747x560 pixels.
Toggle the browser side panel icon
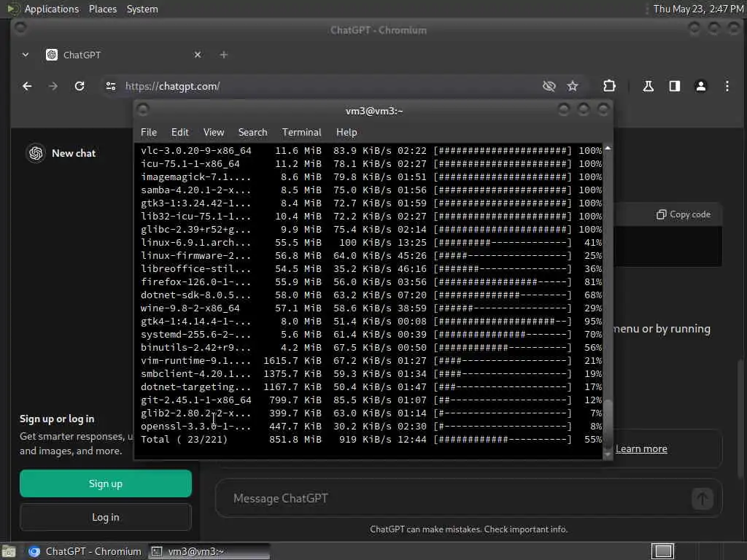click(x=675, y=86)
